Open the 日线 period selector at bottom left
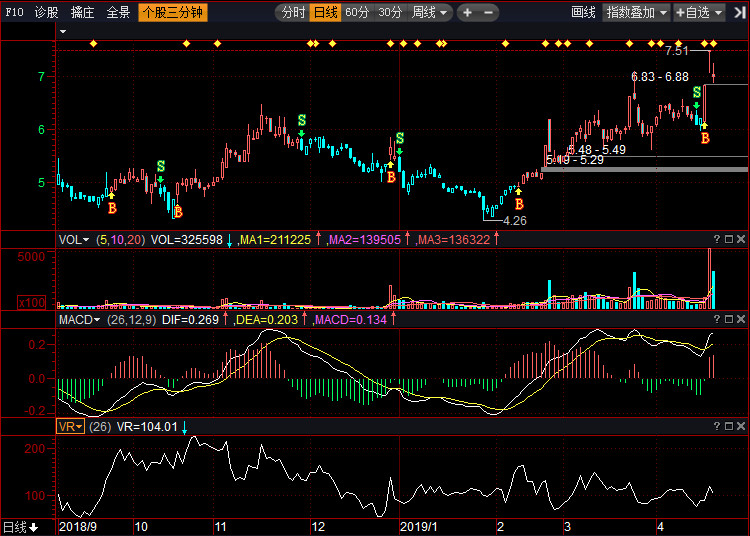Screen dimensions: 750x536 tap(20, 527)
